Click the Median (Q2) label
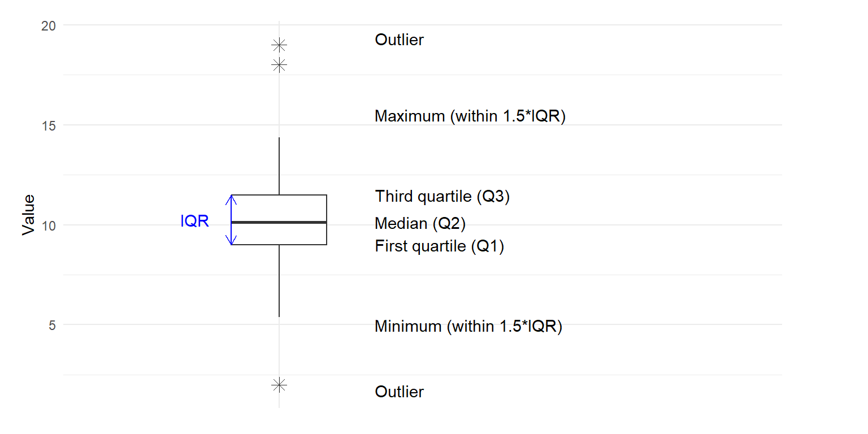Image resolution: width=868 pixels, height=434 pixels. click(420, 224)
